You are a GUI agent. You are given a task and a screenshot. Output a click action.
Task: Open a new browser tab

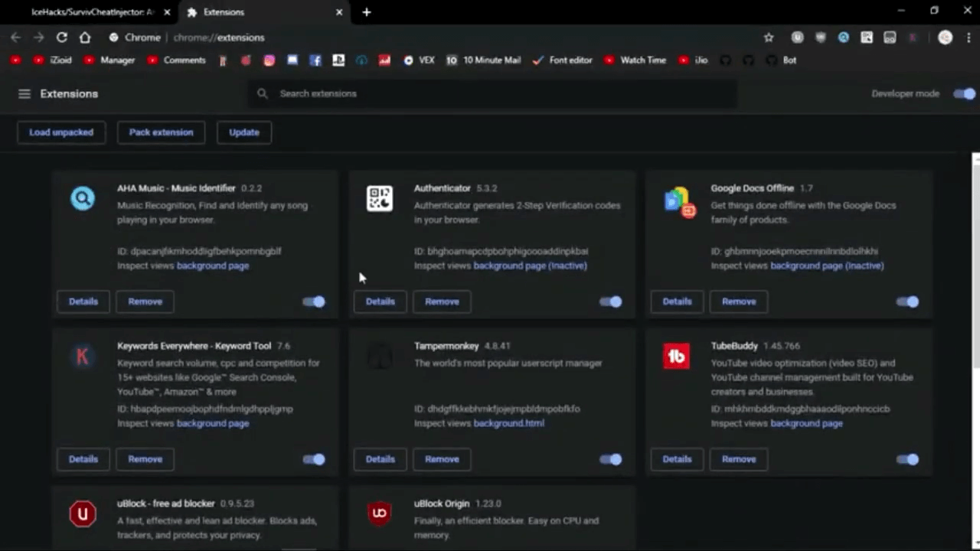pyautogui.click(x=367, y=12)
